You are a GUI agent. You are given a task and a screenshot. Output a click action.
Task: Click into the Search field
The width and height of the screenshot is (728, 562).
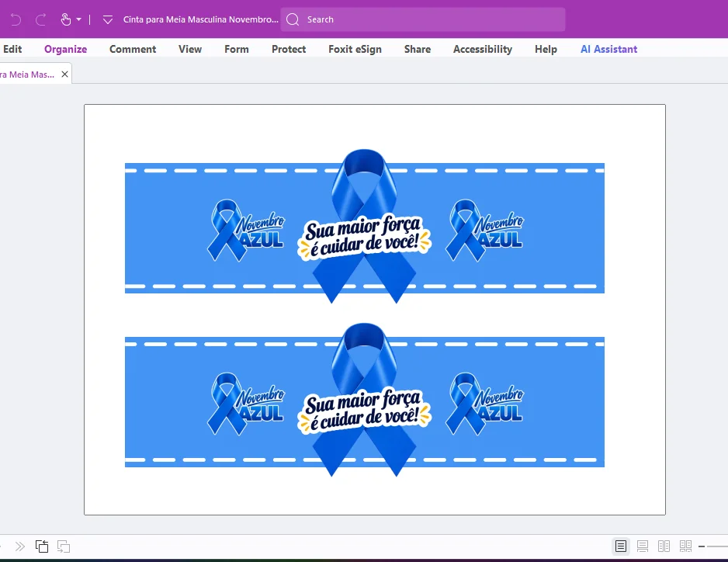pyautogui.click(x=423, y=19)
